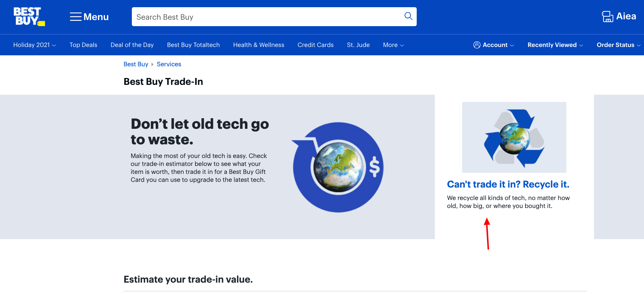
Task: Open the hamburger Menu
Action: [x=89, y=17]
